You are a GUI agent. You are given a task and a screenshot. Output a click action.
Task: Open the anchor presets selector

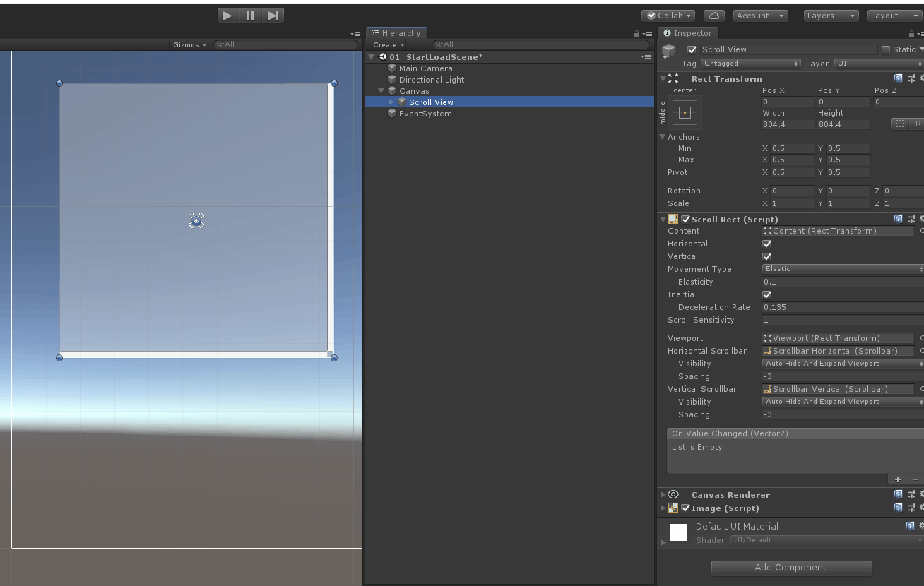click(684, 112)
